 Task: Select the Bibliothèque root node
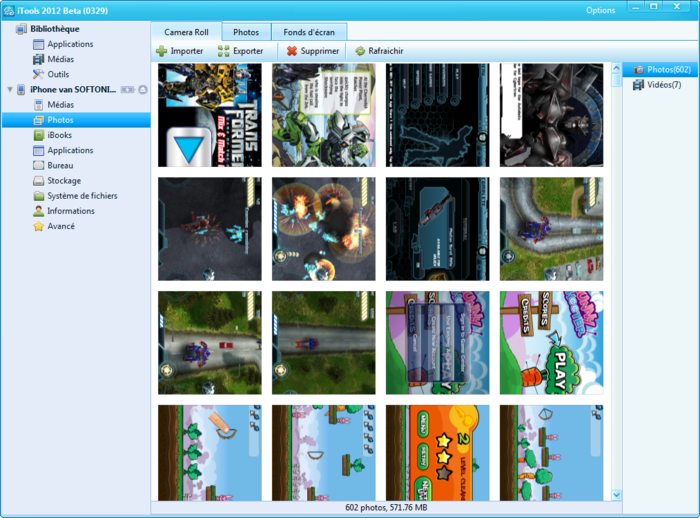click(56, 29)
